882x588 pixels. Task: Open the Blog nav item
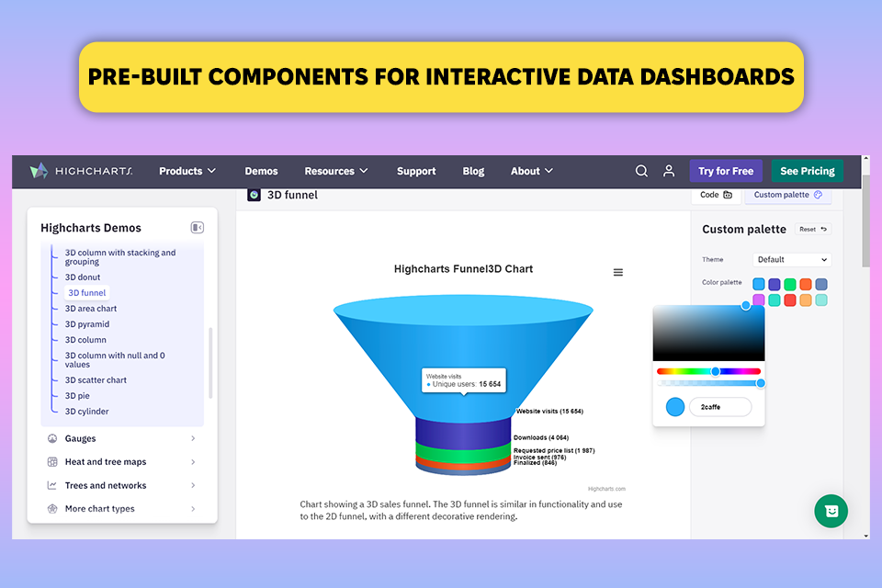coord(474,171)
